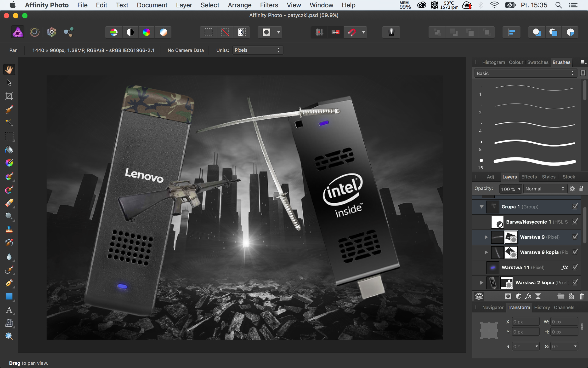Pick the Artistic Text tool
Image resolution: width=588 pixels, height=368 pixels.
[9, 310]
